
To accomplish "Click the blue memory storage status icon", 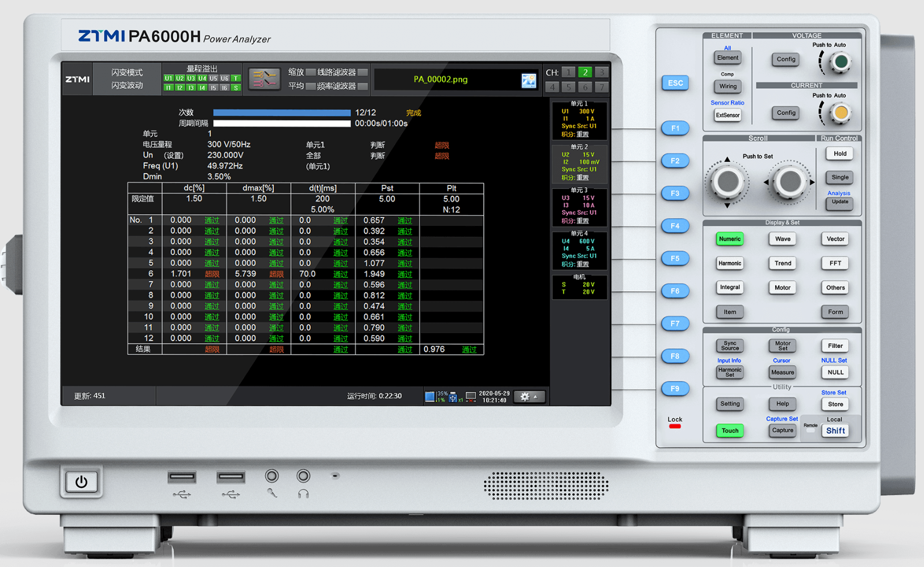I will [430, 397].
